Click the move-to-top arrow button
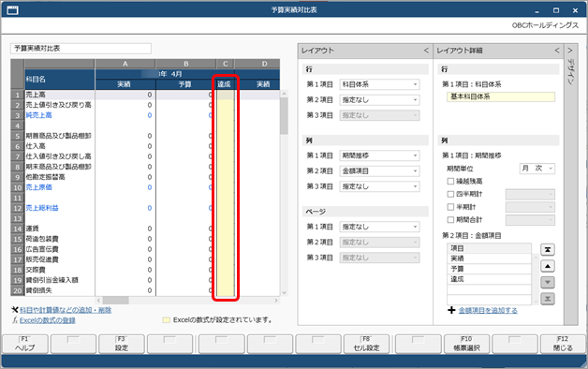This screenshot has height=369, width=588. (x=548, y=250)
